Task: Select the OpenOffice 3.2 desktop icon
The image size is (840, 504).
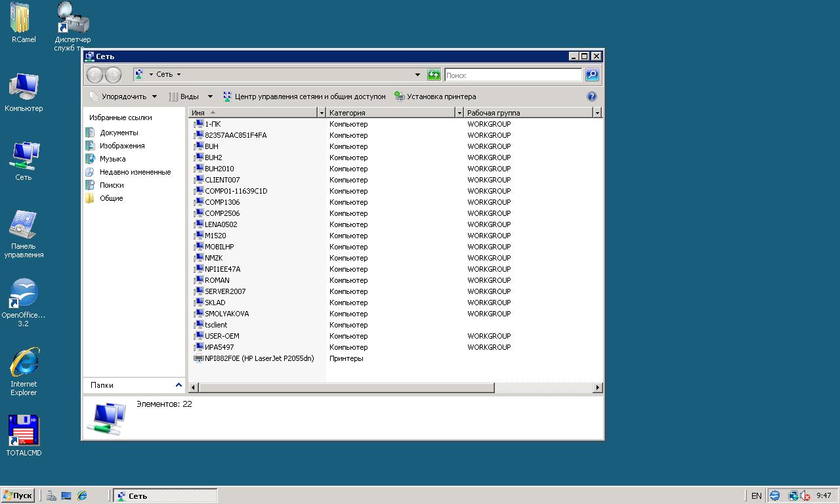Action: click(x=24, y=294)
